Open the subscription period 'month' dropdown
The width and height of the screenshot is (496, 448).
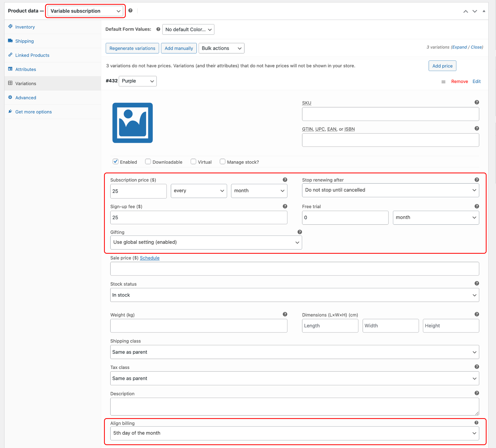point(259,191)
